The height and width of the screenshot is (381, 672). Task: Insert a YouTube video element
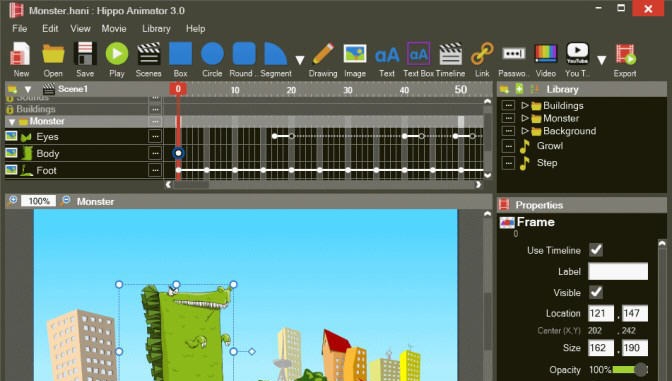577,54
